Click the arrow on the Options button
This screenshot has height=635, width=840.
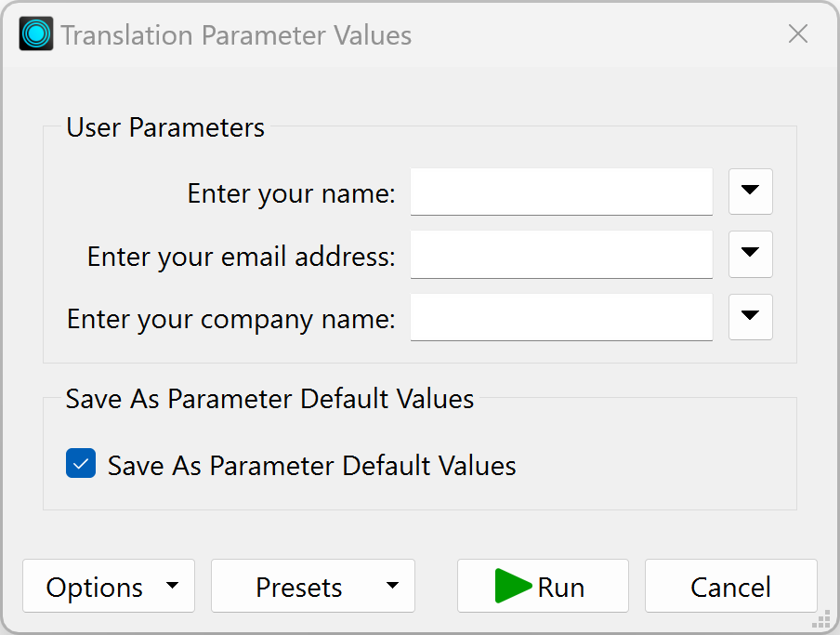click(x=172, y=586)
